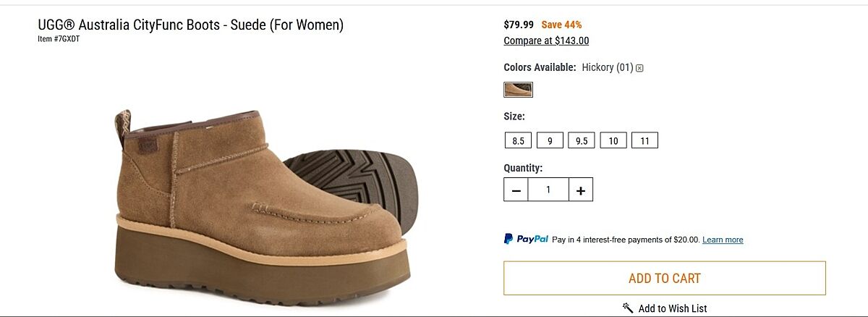Pick size 9.5

582,140
